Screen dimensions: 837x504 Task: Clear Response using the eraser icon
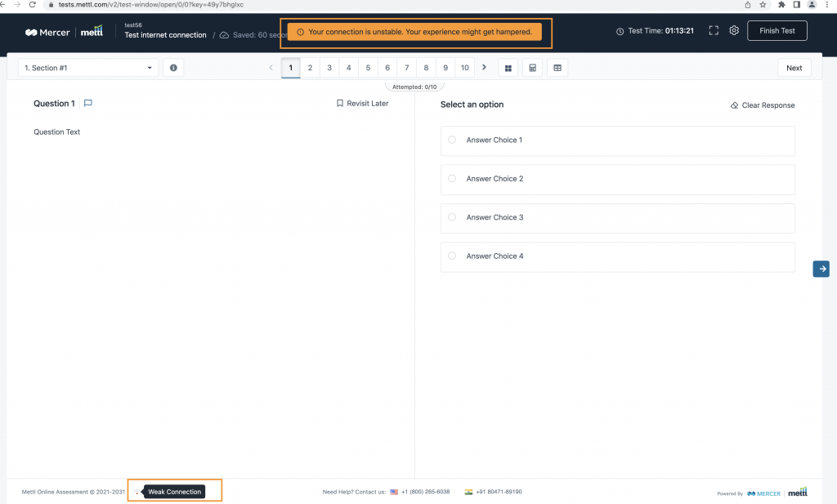tap(734, 105)
